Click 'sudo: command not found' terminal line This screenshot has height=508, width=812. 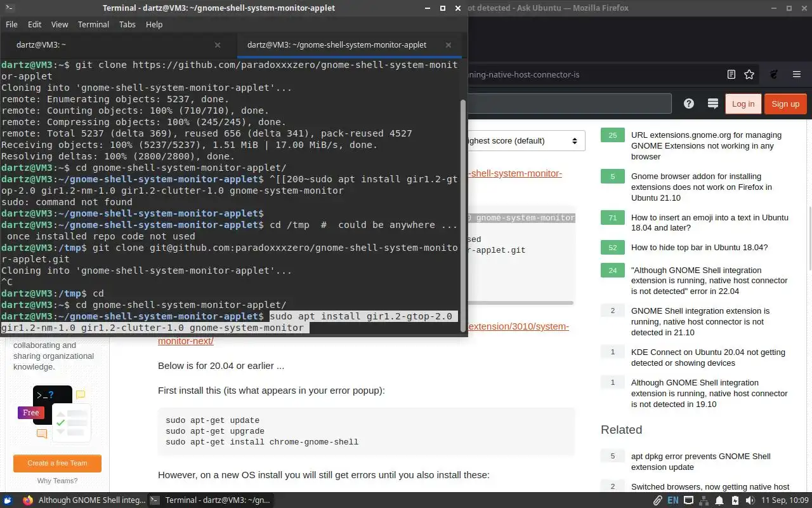(67, 202)
